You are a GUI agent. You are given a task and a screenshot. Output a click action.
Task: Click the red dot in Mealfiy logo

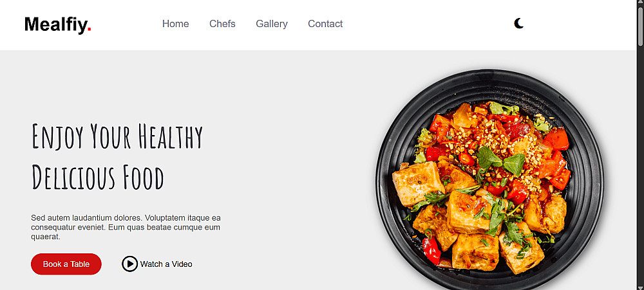point(89,30)
